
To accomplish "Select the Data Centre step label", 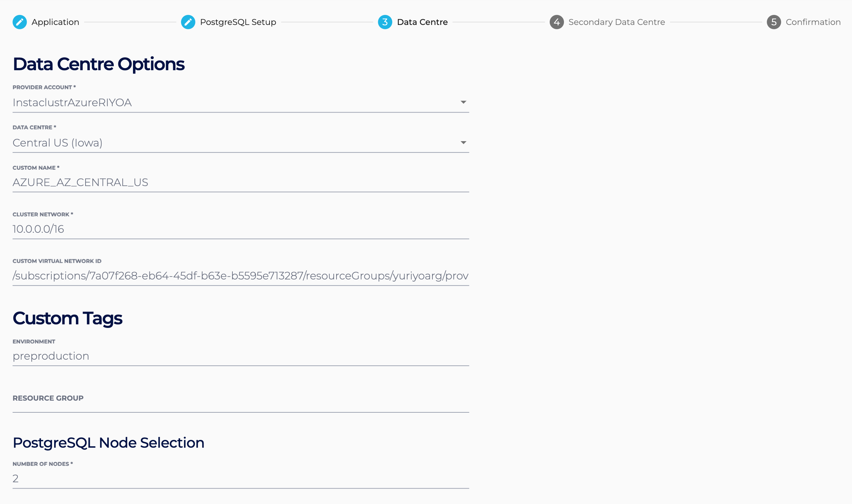I will coord(422,22).
